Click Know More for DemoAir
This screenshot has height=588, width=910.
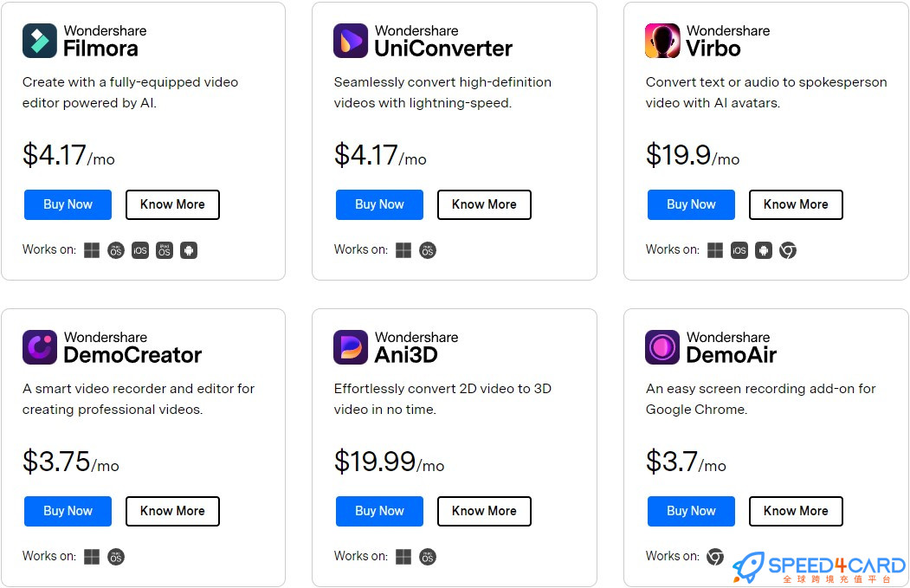point(796,511)
